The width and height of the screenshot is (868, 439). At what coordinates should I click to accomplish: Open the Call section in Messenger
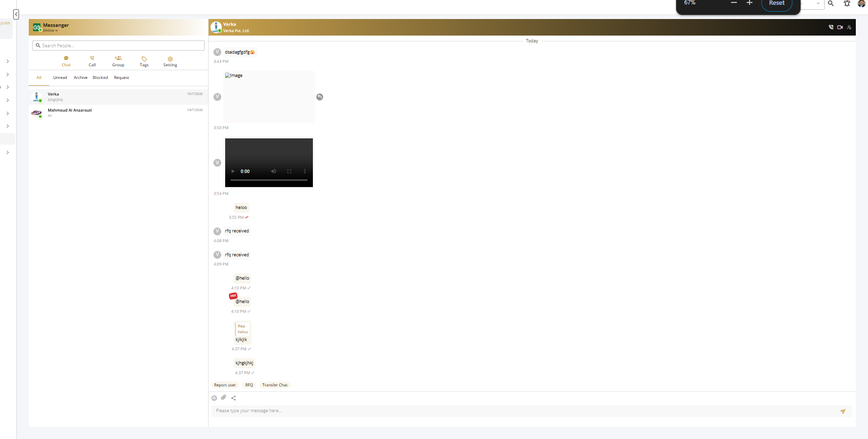[92, 61]
